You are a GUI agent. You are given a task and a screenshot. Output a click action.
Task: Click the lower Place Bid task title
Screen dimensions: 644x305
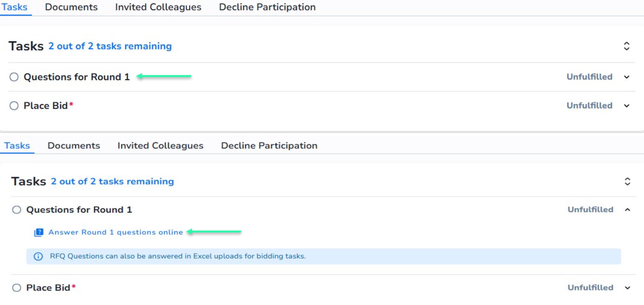[48, 288]
